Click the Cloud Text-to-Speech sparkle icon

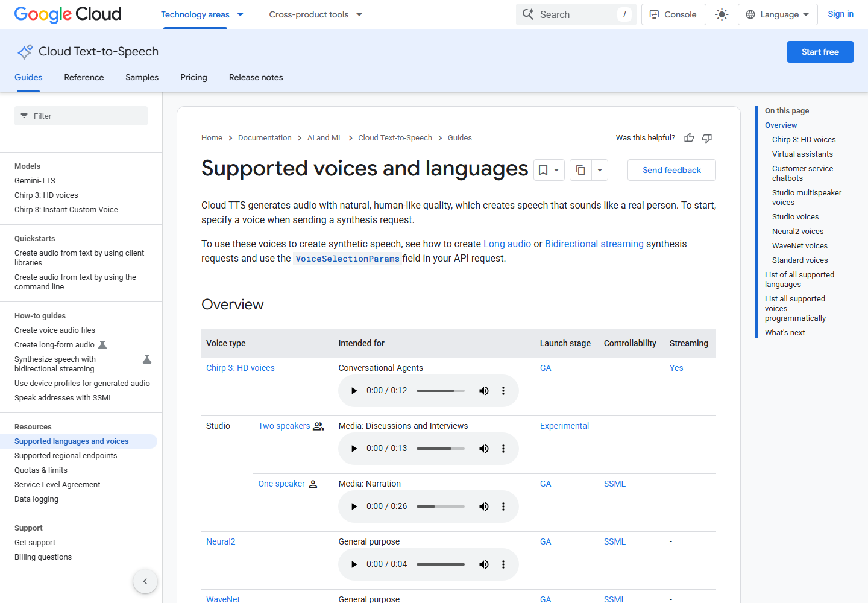click(25, 52)
